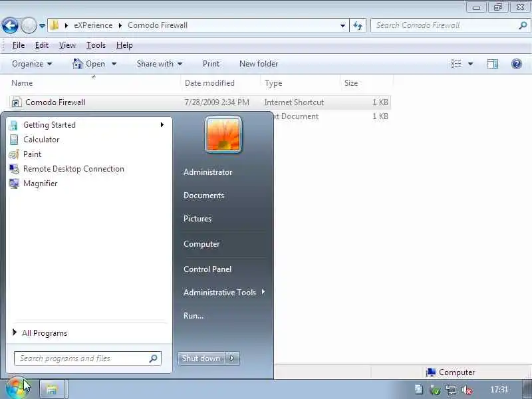Select the eXPerience breadcrumb segment
The height and width of the screenshot is (399, 532).
93,25
